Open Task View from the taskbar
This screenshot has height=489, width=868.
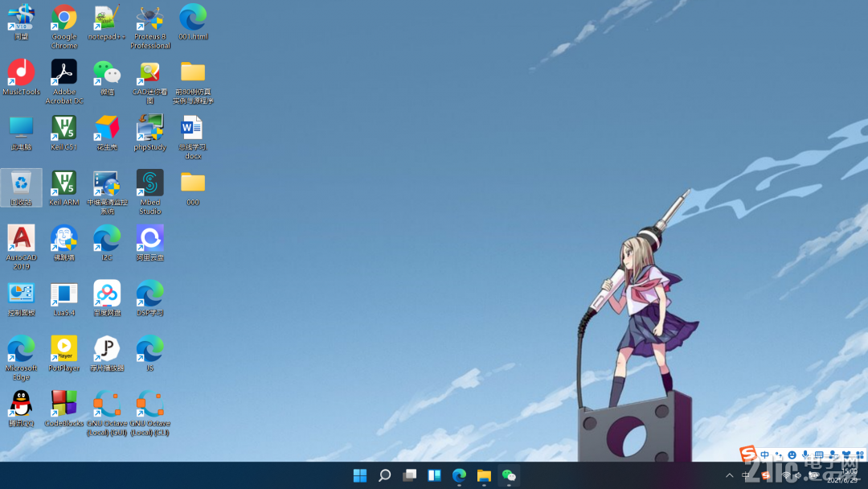[410, 475]
